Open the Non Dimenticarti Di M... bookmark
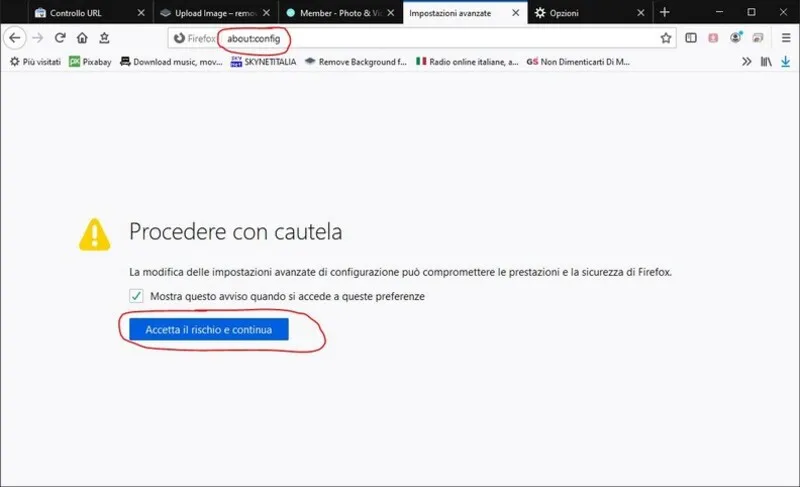Image resolution: width=800 pixels, height=487 pixels. 578,62
